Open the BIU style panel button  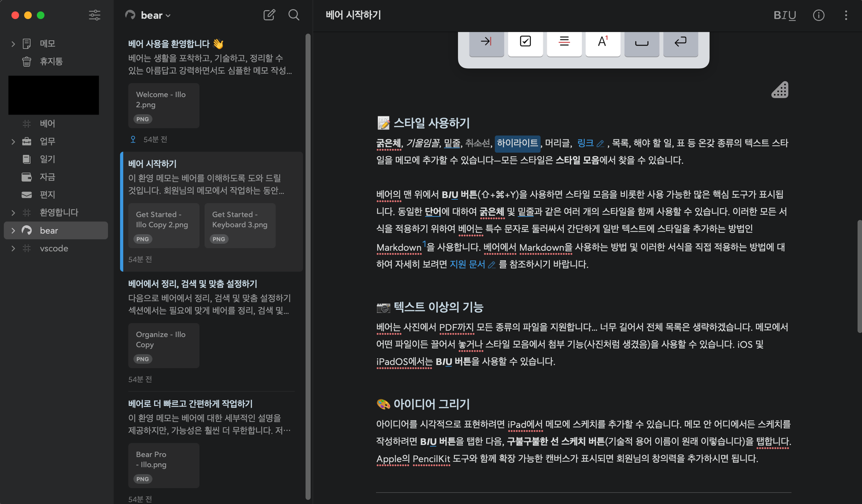coord(785,15)
